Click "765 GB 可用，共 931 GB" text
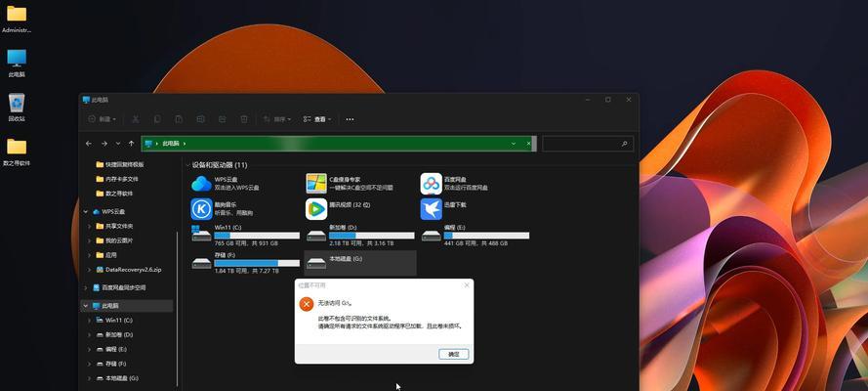868x391 pixels. point(246,243)
